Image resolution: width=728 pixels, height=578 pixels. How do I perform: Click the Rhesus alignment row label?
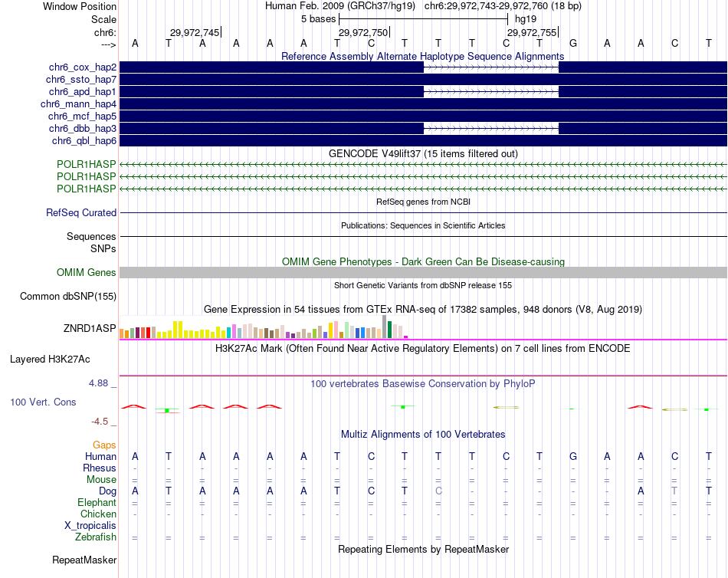tap(100, 468)
